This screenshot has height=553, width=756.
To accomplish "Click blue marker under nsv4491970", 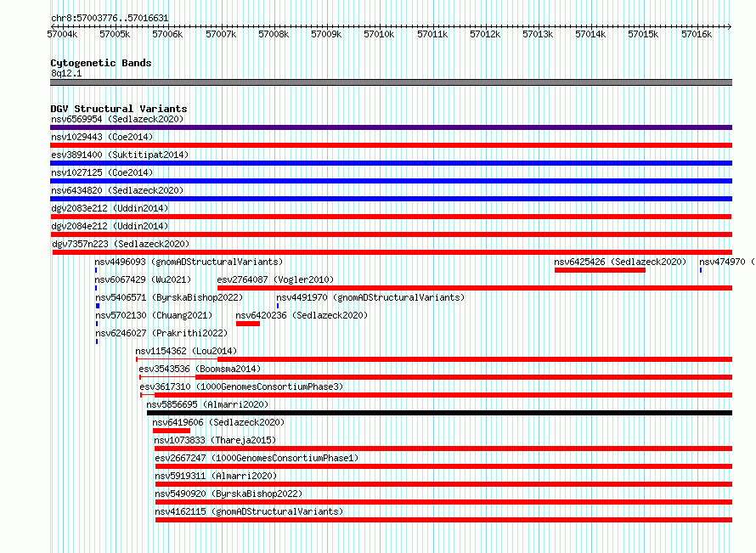I will [278, 306].
